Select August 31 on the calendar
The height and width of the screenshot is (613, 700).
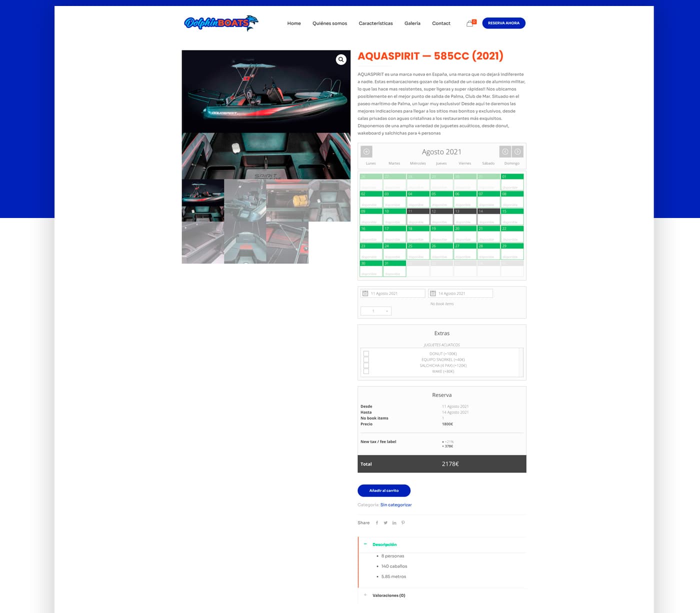394,268
